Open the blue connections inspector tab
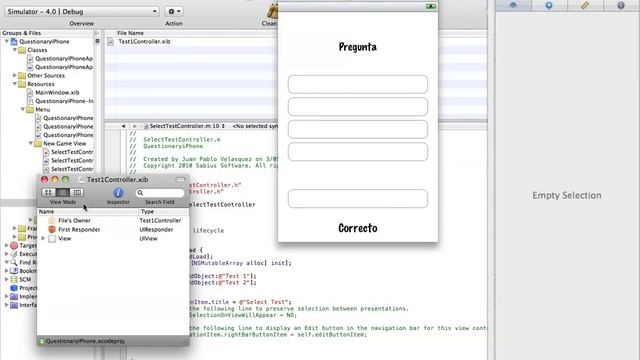The image size is (640, 360). point(549,5)
